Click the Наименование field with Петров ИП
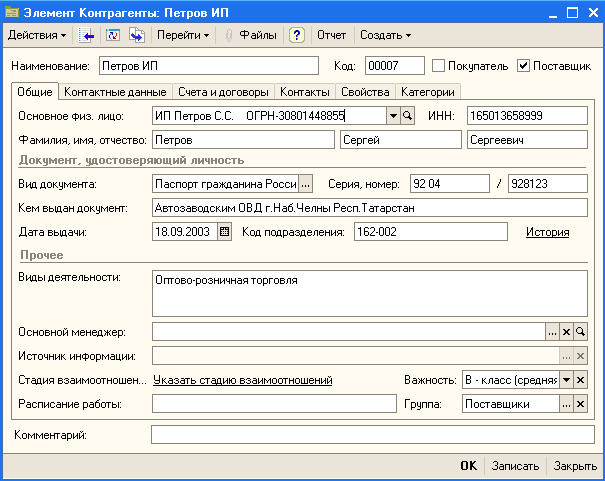The width and height of the screenshot is (605, 481). click(209, 66)
